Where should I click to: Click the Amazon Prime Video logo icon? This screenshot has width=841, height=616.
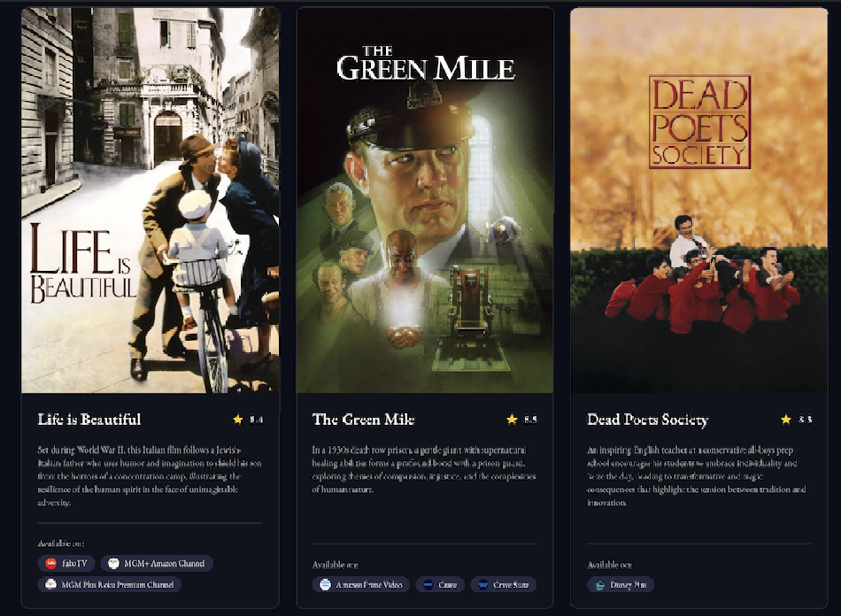coord(325,584)
